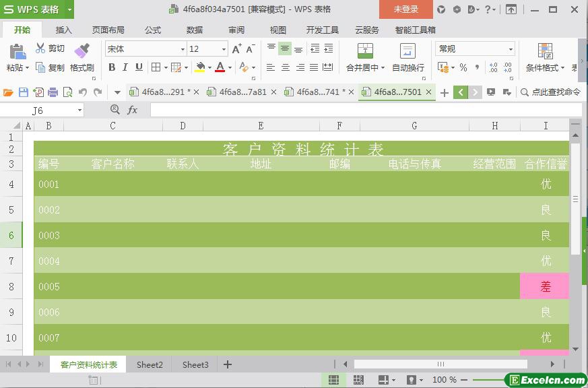Copy selection using 复制 icon
Image resolution: width=588 pixels, height=388 pixels.
(x=40, y=67)
